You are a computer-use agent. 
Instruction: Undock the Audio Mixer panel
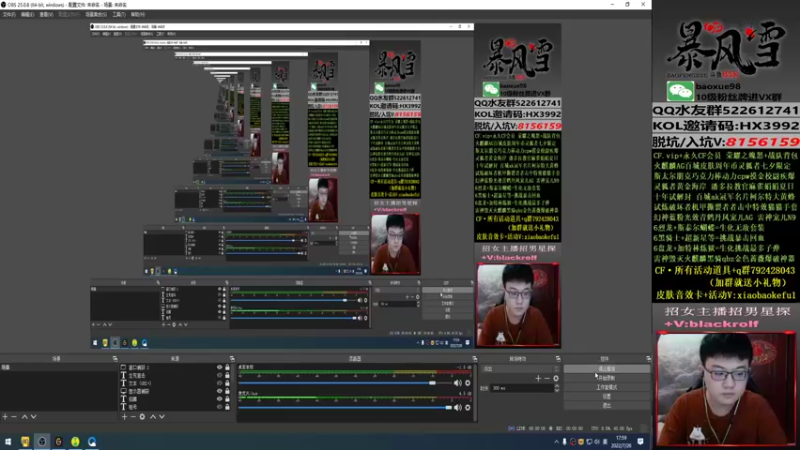475,359
